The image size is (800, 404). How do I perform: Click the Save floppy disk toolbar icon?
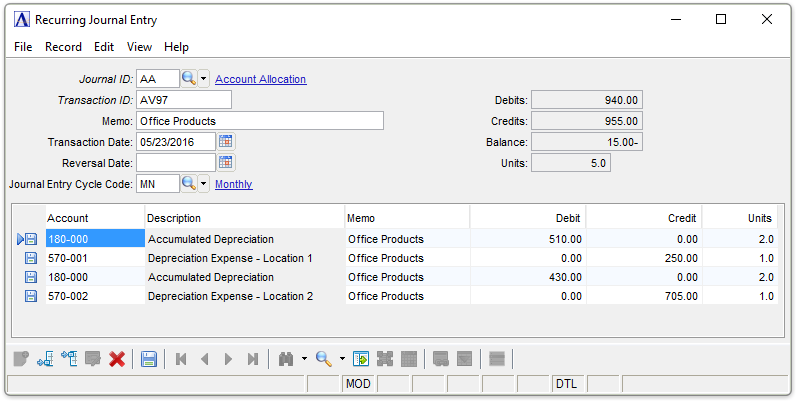[149, 359]
